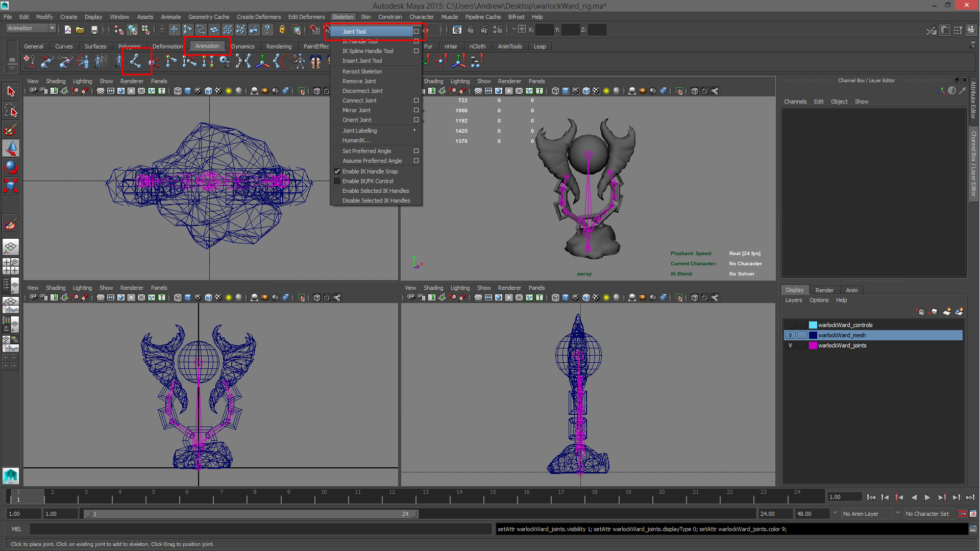Image resolution: width=980 pixels, height=551 pixels.
Task: Select the Paint Selection tool in toolbox
Action: 11,130
